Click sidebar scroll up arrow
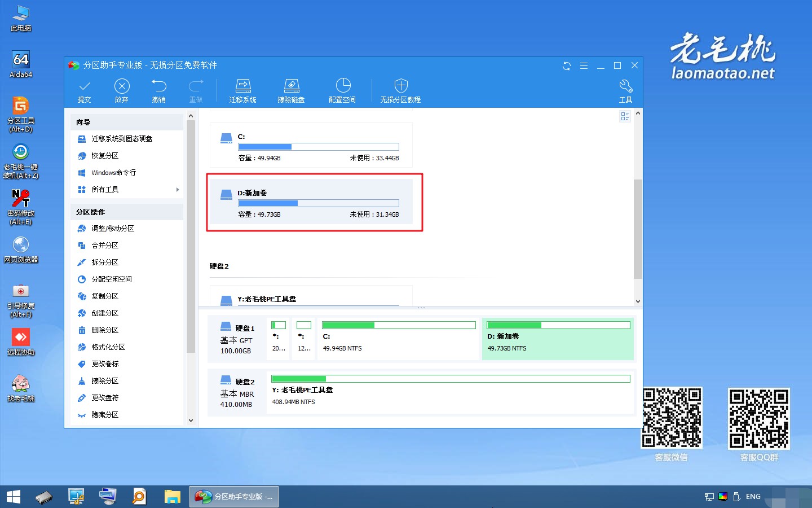The width and height of the screenshot is (812, 508). pos(191,116)
